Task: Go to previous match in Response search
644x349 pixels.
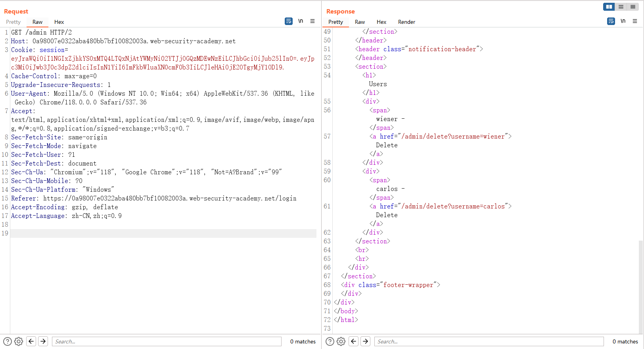Action: click(354, 341)
